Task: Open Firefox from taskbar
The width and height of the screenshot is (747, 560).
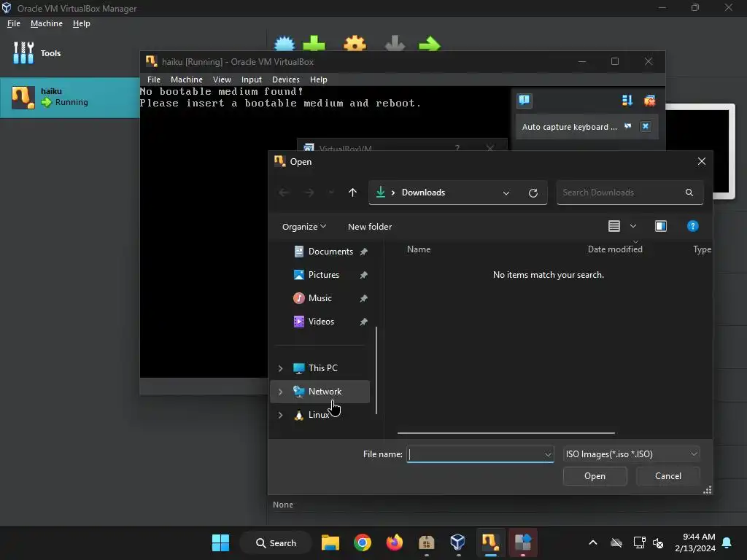Action: pyautogui.click(x=395, y=542)
